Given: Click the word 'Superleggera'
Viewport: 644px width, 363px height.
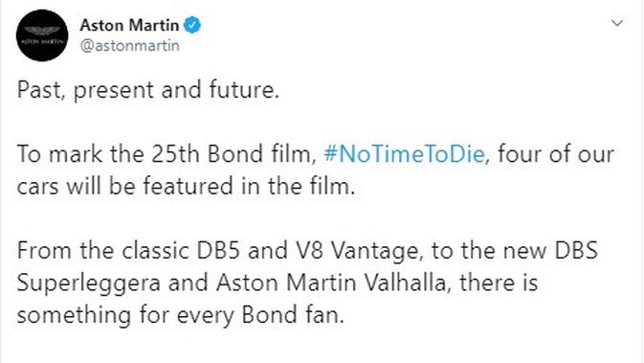Looking at the screenshot, I should [x=88, y=284].
